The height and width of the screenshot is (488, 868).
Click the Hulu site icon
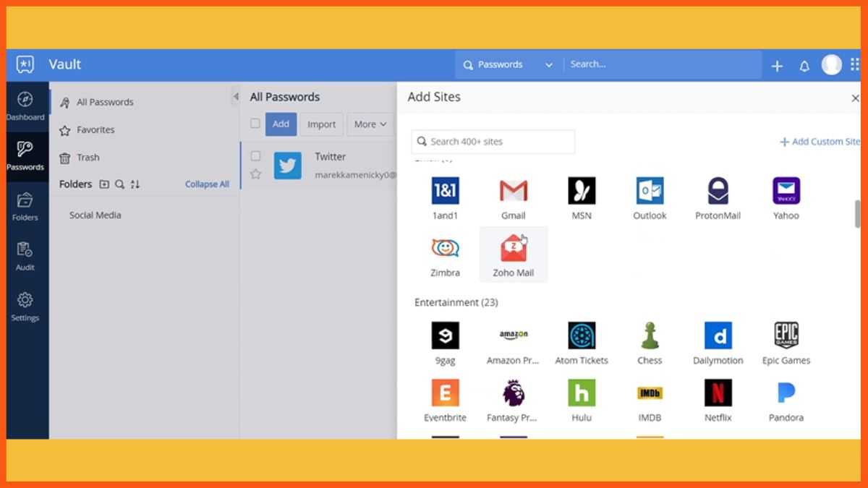582,393
